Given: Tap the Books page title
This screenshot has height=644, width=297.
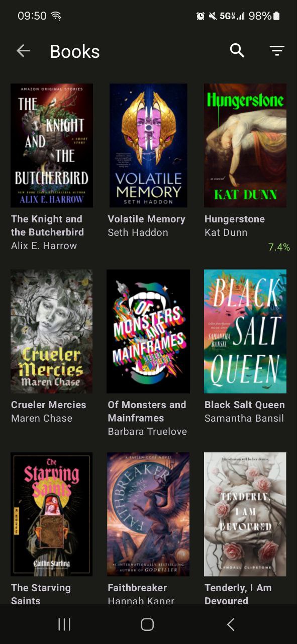Looking at the screenshot, I should tap(75, 51).
